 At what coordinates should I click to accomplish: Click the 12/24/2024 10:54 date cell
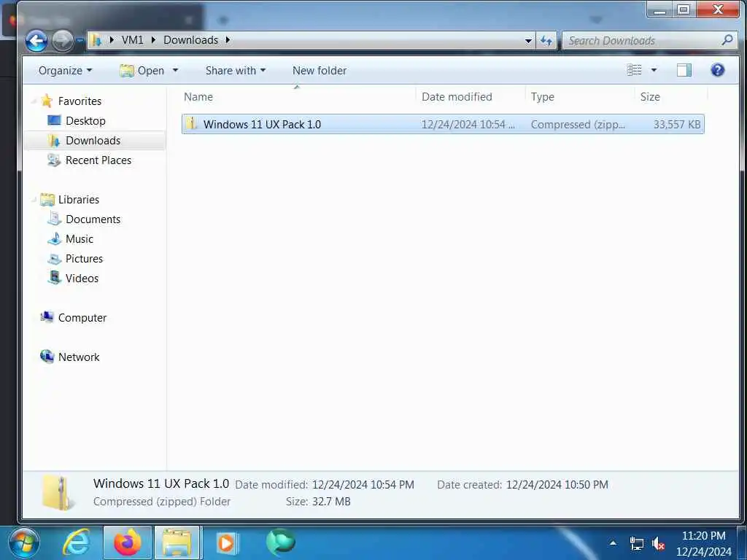[x=468, y=124]
